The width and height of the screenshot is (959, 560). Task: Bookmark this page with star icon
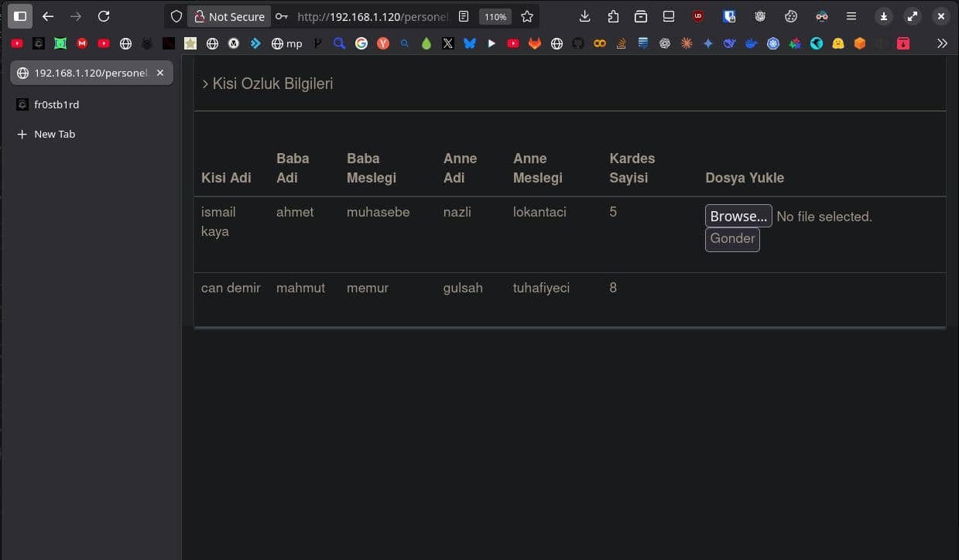(x=527, y=16)
